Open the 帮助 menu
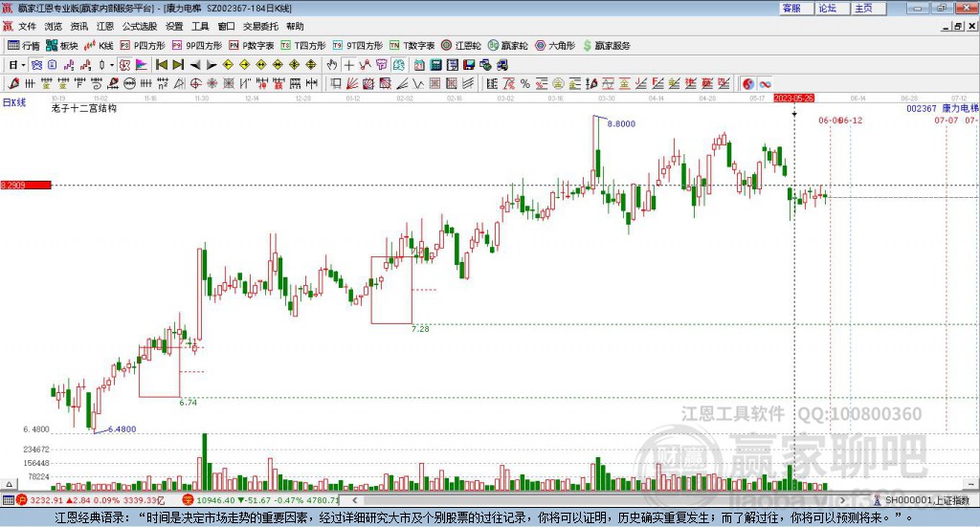This screenshot has width=980, height=527. click(x=295, y=26)
